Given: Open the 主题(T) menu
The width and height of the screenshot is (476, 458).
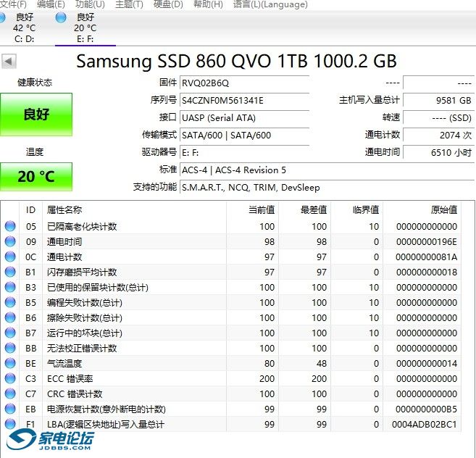Looking at the screenshot, I should (129, 4).
